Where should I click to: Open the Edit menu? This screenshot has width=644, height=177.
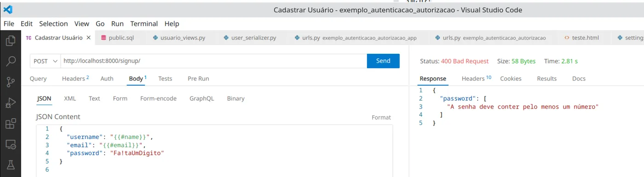(27, 23)
